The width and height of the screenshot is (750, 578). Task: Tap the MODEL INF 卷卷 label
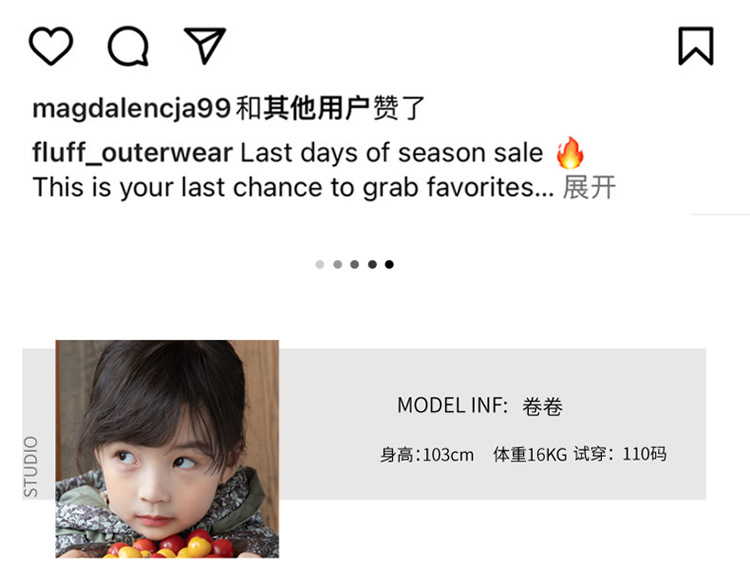pyautogui.click(x=480, y=406)
